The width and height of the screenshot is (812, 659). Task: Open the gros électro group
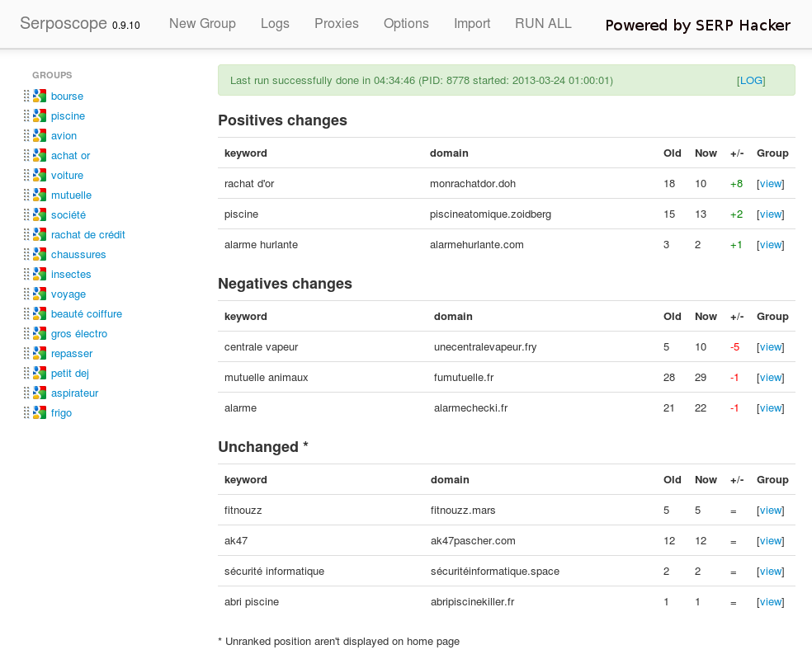pyautogui.click(x=79, y=333)
